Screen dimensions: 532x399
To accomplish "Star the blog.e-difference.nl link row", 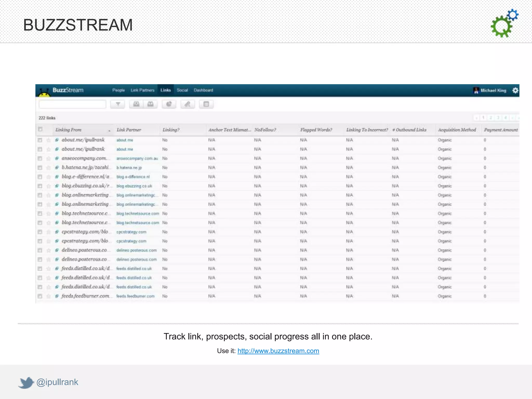I will [49, 177].
